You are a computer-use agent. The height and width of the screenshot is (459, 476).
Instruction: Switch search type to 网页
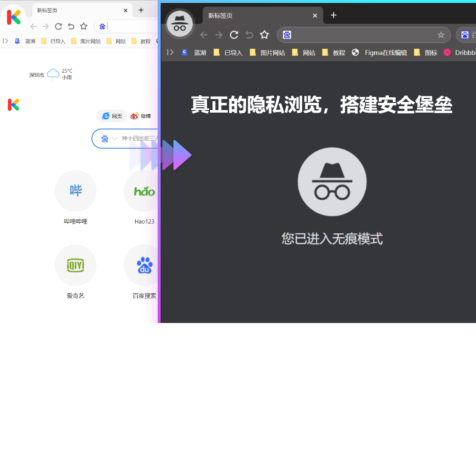click(x=112, y=116)
